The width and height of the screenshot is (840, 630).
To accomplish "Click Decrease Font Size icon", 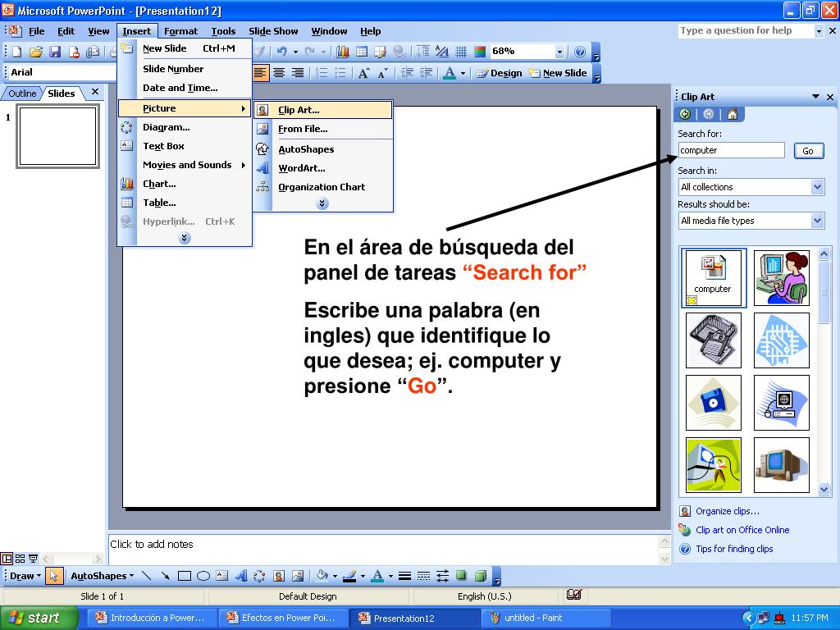I will tap(382, 73).
